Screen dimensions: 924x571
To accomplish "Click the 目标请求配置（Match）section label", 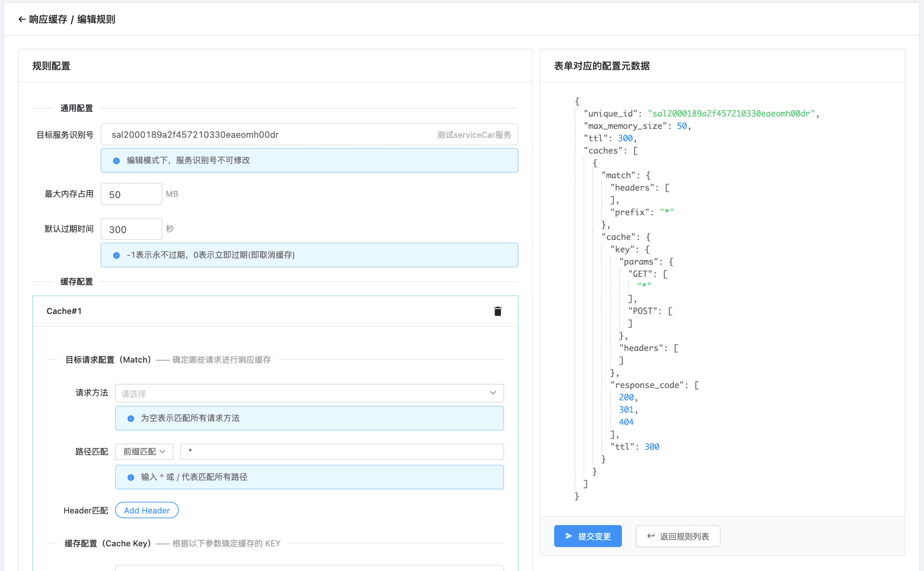I will click(109, 360).
